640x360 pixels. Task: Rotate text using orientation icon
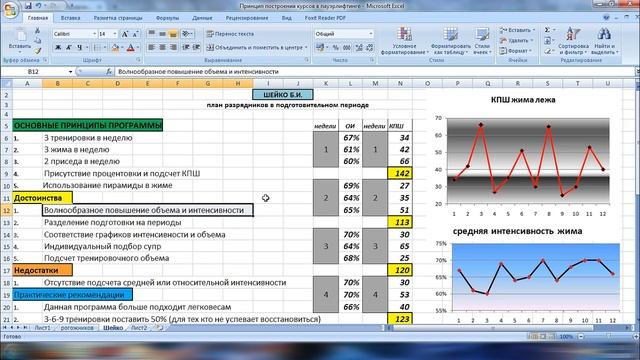[x=186, y=34]
